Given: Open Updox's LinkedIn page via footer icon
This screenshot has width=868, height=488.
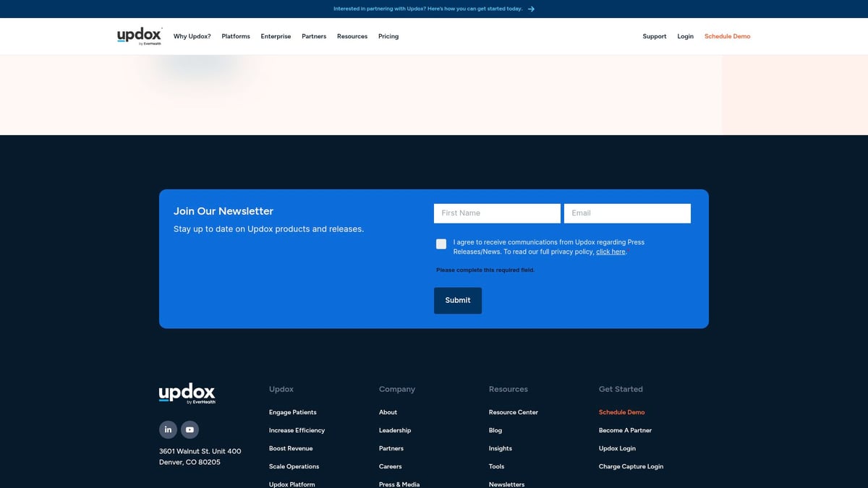Looking at the screenshot, I should [168, 429].
